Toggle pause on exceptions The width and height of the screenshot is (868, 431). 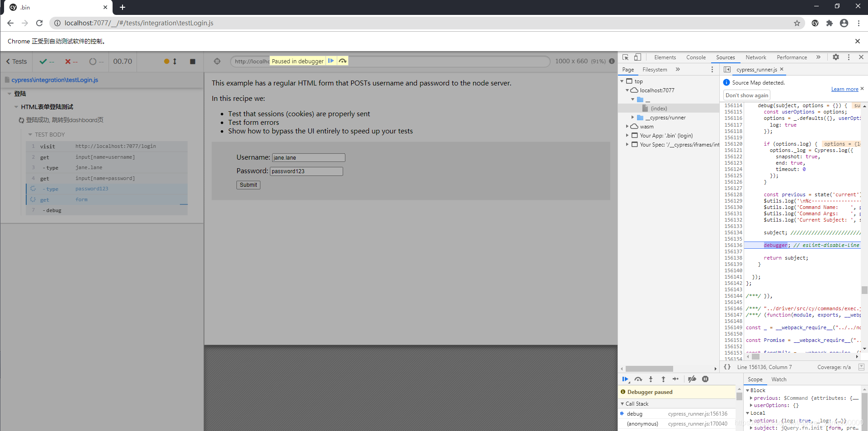(705, 379)
